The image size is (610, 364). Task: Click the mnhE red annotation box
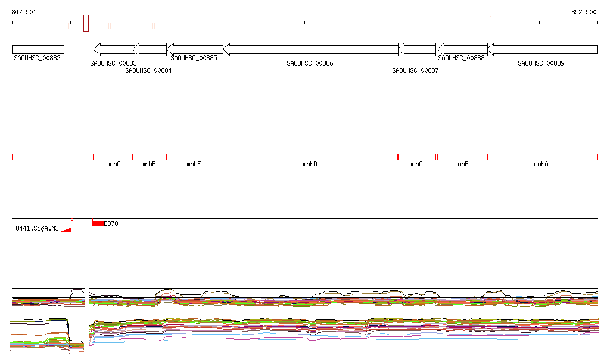[x=194, y=157]
